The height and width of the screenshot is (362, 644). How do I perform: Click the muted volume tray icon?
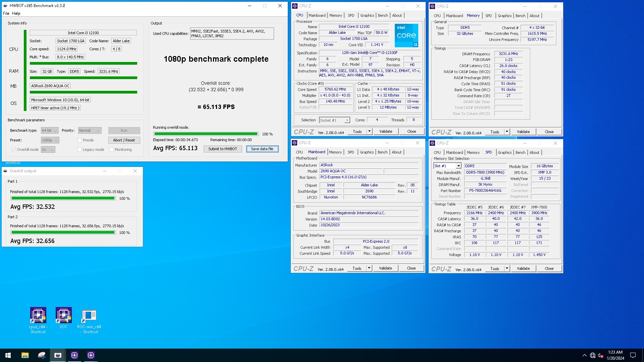(601, 355)
